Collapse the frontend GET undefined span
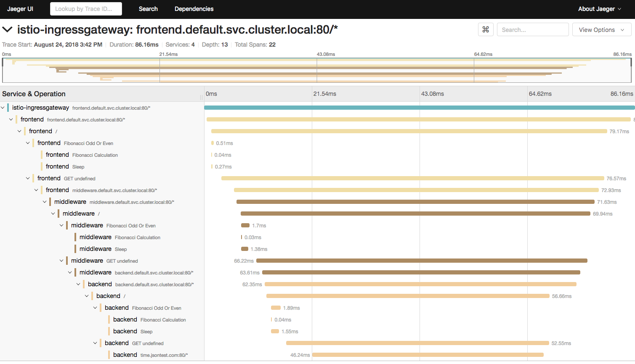635x364 pixels. click(x=28, y=178)
